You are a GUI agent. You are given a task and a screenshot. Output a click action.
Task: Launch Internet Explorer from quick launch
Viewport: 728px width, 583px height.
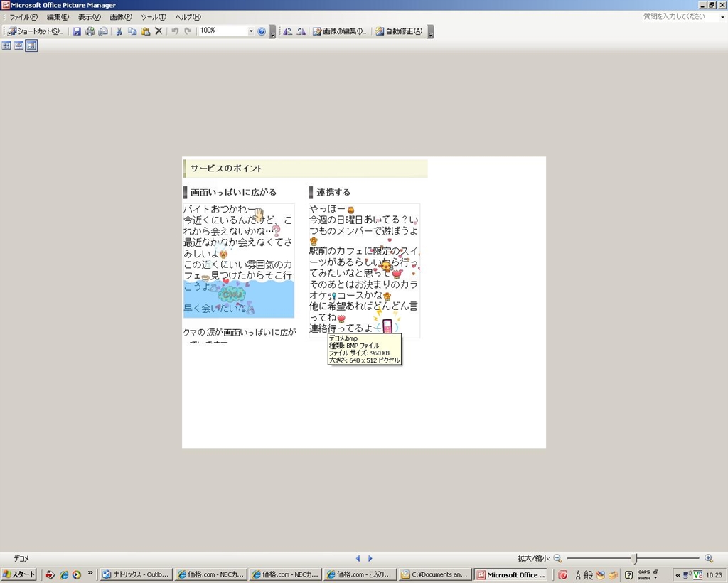[64, 574]
